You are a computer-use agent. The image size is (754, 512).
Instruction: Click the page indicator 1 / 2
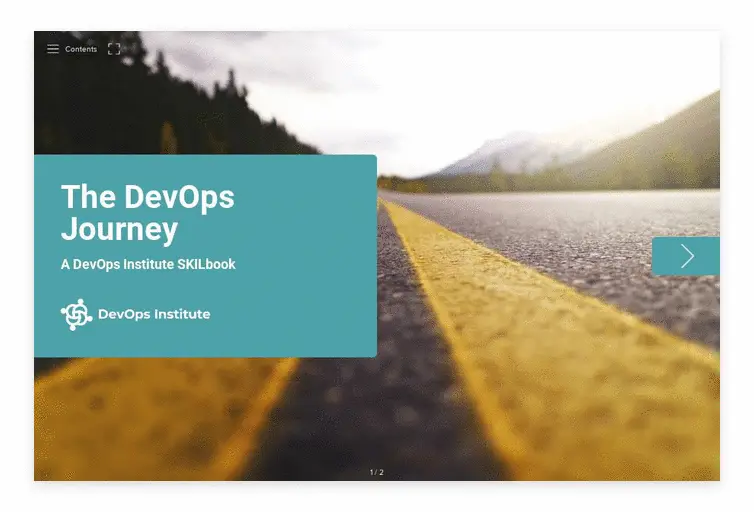coord(377,472)
